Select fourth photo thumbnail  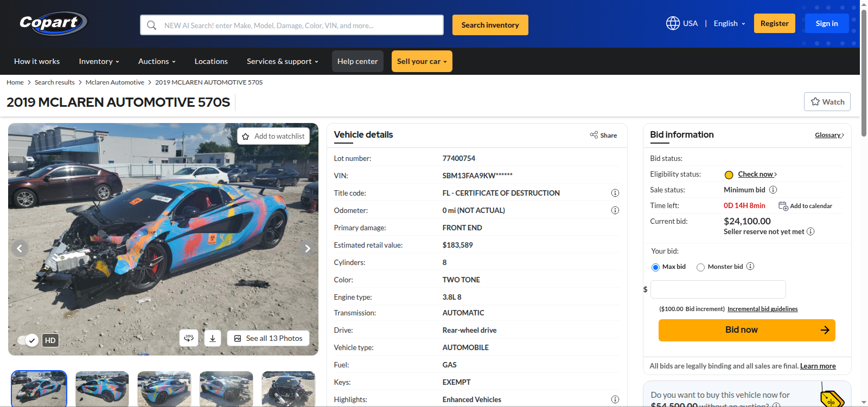pyautogui.click(x=227, y=389)
